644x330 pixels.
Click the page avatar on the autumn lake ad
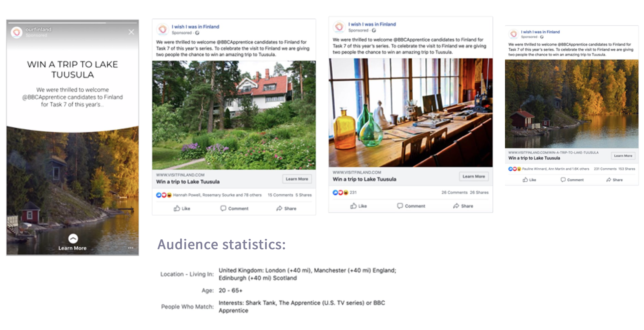[x=514, y=34]
